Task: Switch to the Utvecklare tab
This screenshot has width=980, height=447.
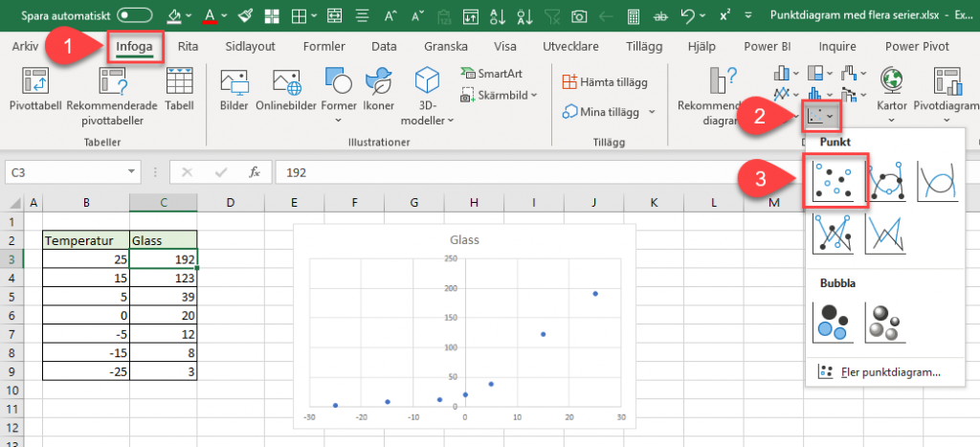Action: tap(570, 46)
